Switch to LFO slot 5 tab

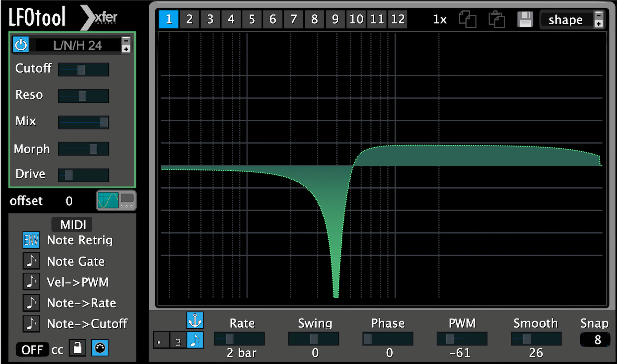(252, 20)
